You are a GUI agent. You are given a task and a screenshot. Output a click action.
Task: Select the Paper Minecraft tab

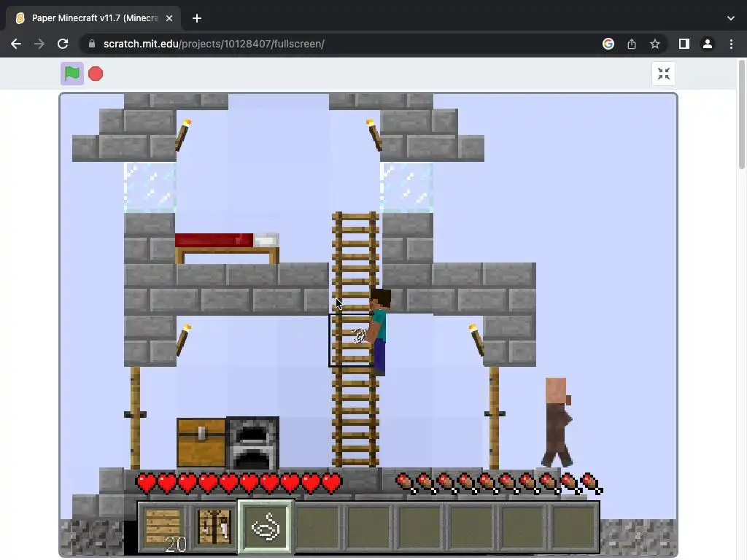[93, 18]
